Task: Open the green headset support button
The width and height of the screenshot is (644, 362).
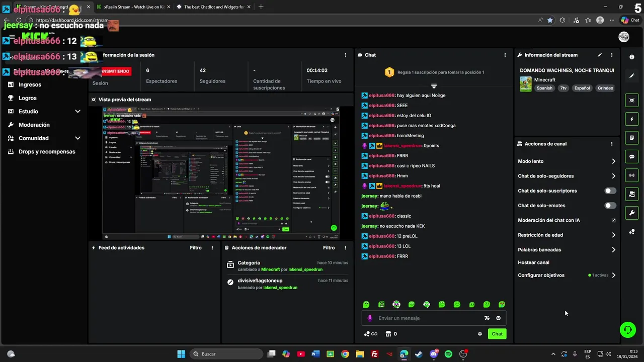Action: coord(628,330)
